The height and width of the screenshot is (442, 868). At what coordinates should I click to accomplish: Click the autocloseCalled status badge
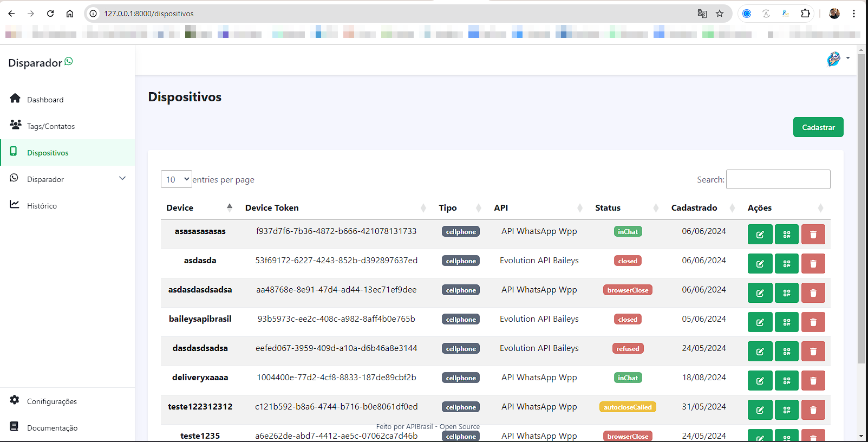(628, 407)
